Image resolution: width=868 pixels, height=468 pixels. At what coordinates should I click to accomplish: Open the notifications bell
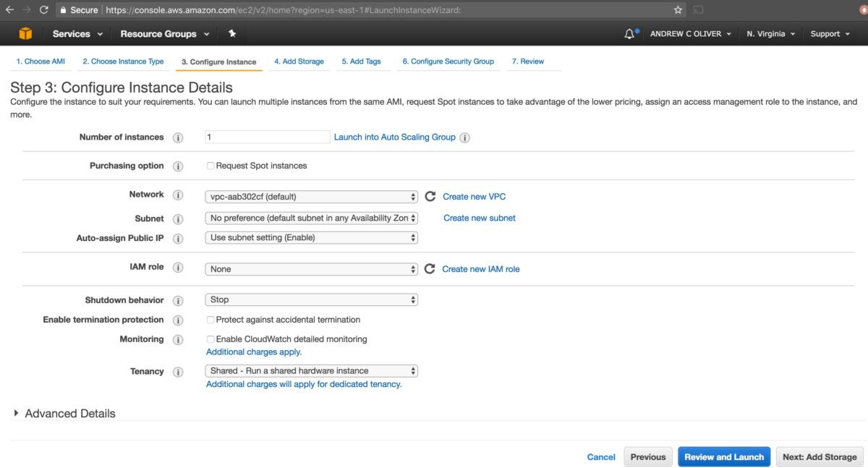(630, 34)
